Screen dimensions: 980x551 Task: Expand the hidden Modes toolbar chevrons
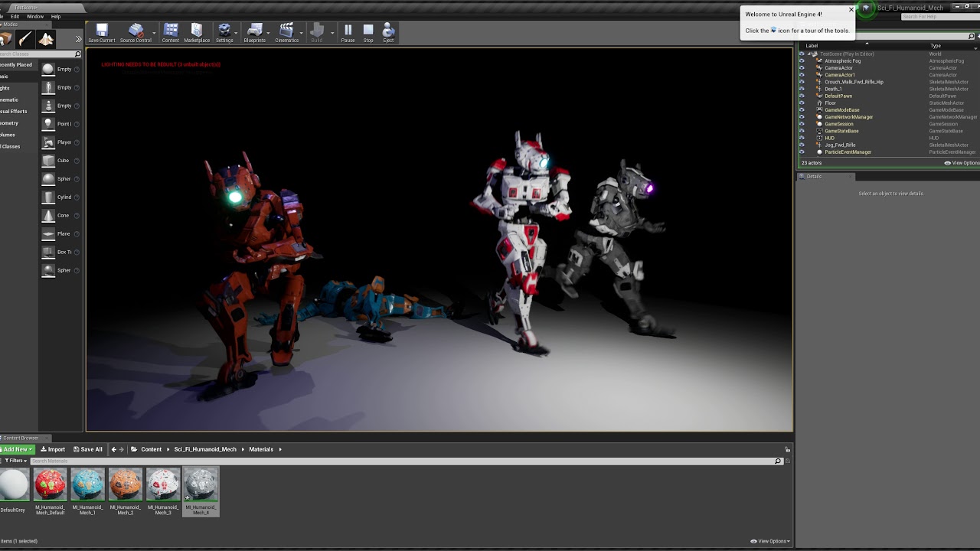click(78, 39)
